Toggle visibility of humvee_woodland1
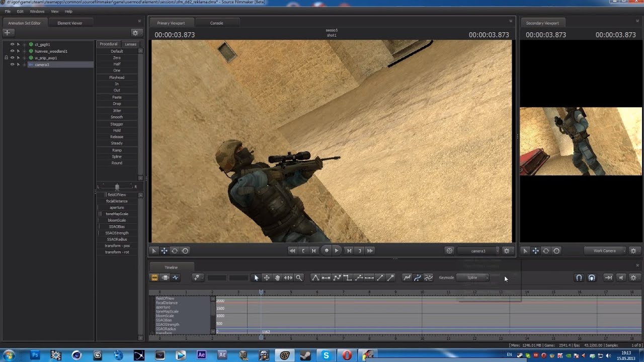Image resolution: width=644 pixels, height=362 pixels. click(12, 51)
